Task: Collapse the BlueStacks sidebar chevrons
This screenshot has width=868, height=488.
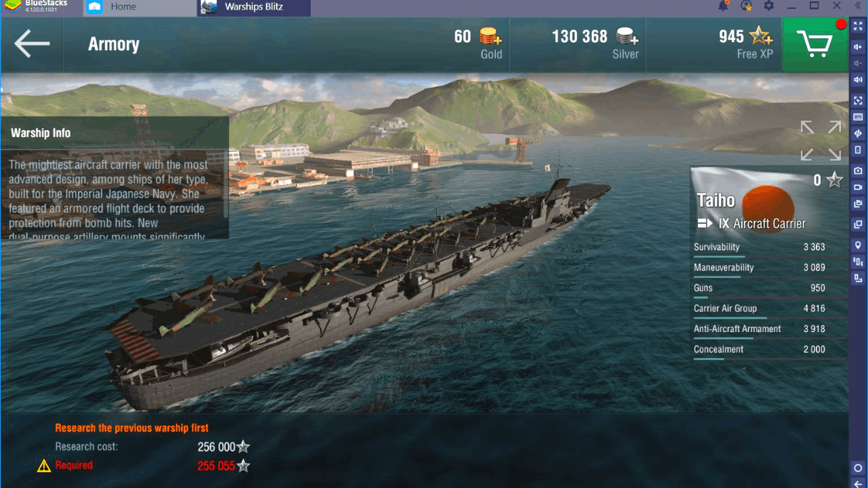Action: click(x=858, y=6)
